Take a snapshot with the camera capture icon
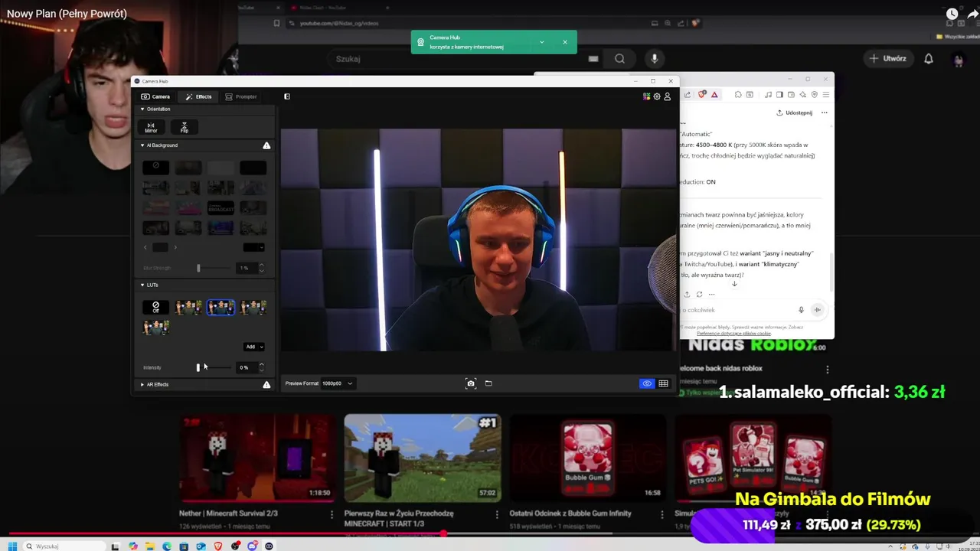The image size is (980, 551). tap(471, 383)
